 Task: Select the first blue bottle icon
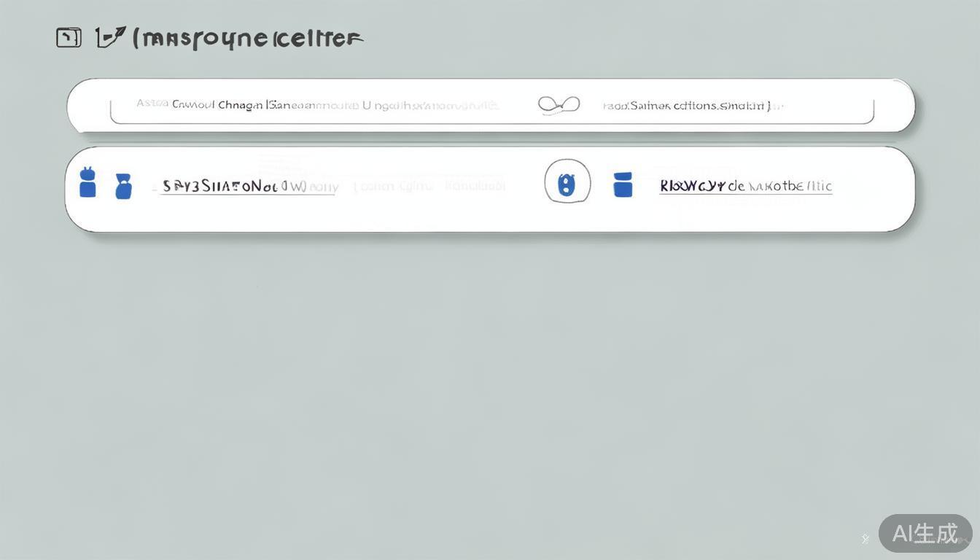click(87, 182)
